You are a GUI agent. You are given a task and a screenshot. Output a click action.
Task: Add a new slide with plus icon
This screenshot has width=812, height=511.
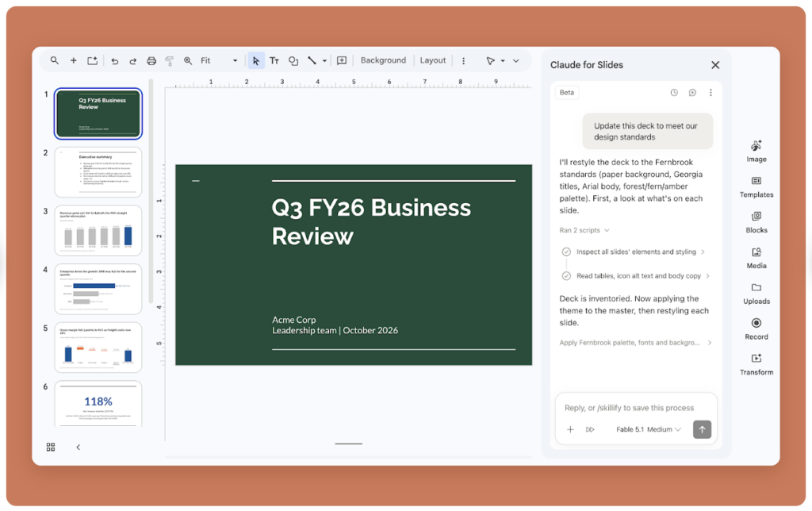(74, 60)
